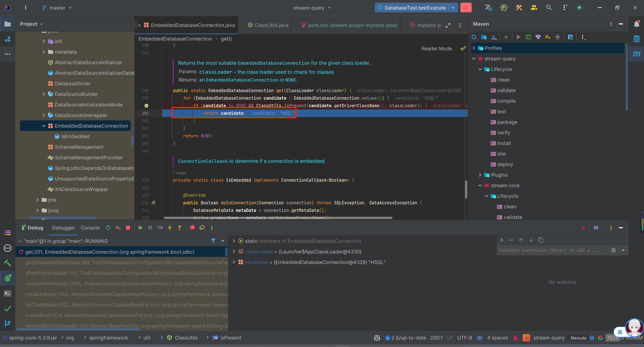Click the Evaluate expression input field
The width and height of the screenshot is (644, 347).
coord(548,250)
